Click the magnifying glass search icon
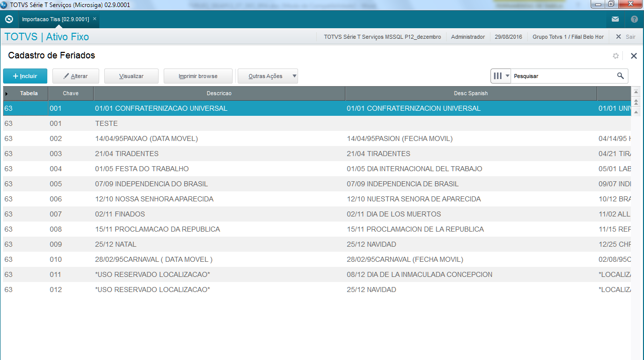This screenshot has height=360, width=644. (x=620, y=76)
